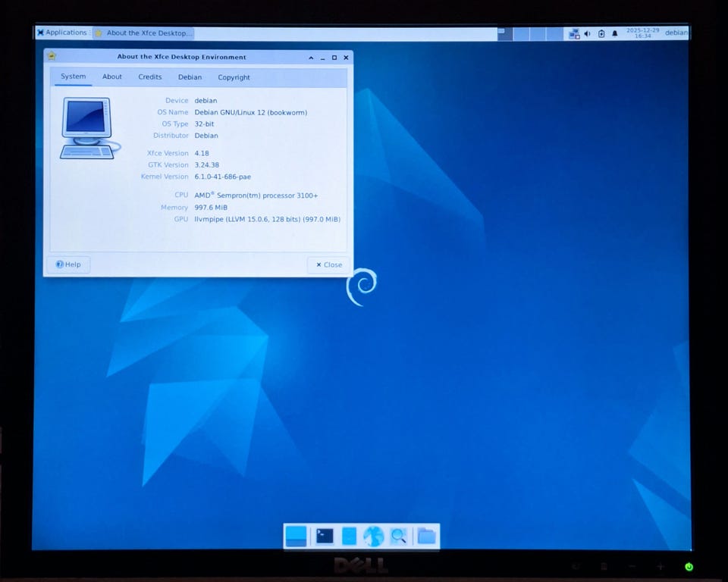Click the volume speaker icon in the panel
The image size is (728, 582).
pos(587,33)
